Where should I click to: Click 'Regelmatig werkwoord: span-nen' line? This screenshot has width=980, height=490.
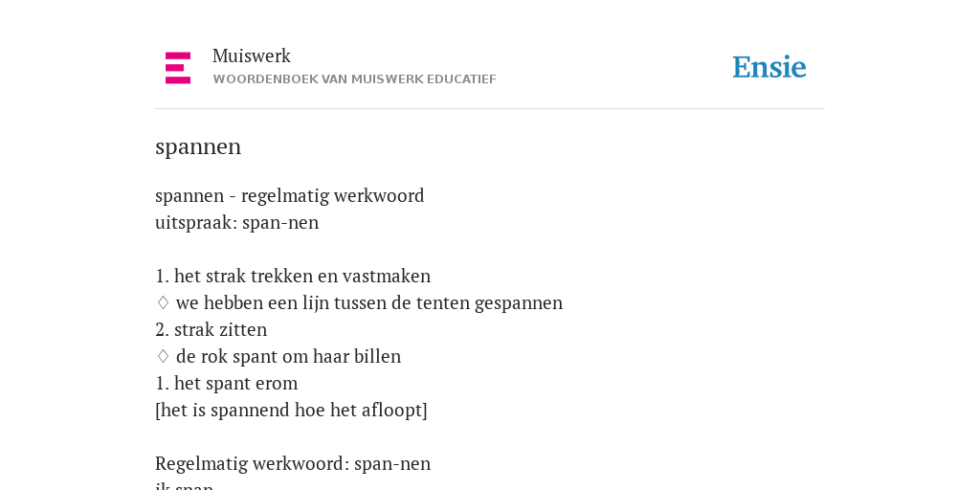(293, 464)
